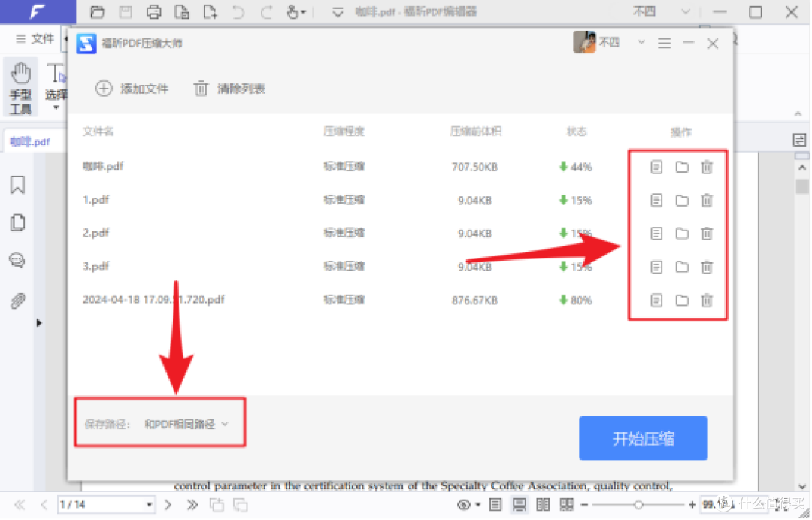Click 清除列表 to clear the list

[x=229, y=89]
